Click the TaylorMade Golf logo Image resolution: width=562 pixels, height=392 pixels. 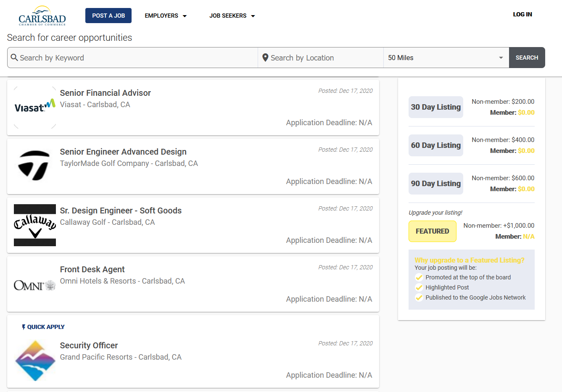click(x=35, y=166)
